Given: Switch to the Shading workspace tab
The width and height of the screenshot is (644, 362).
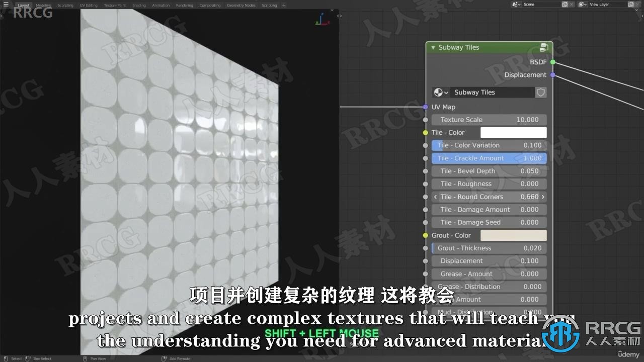Looking at the screenshot, I should click(x=139, y=5).
